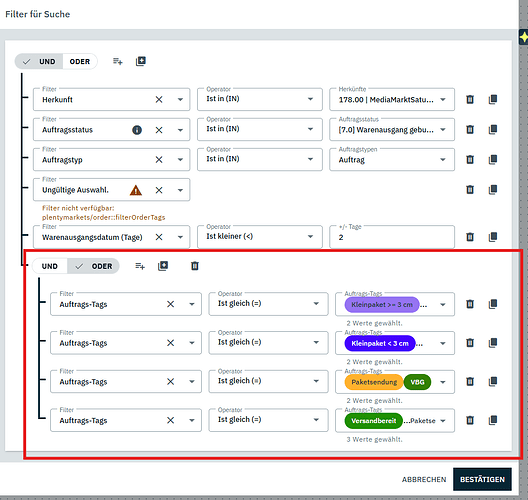
Task: Duplicate the Ungültige Auswahl filter row
Action: click(493, 190)
